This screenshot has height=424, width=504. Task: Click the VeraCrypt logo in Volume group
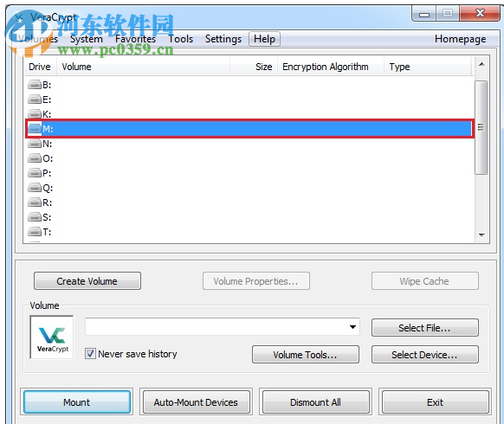pos(52,337)
